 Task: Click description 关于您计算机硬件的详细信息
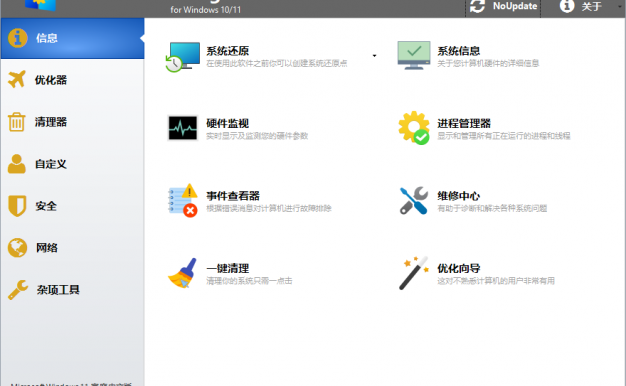click(x=488, y=63)
